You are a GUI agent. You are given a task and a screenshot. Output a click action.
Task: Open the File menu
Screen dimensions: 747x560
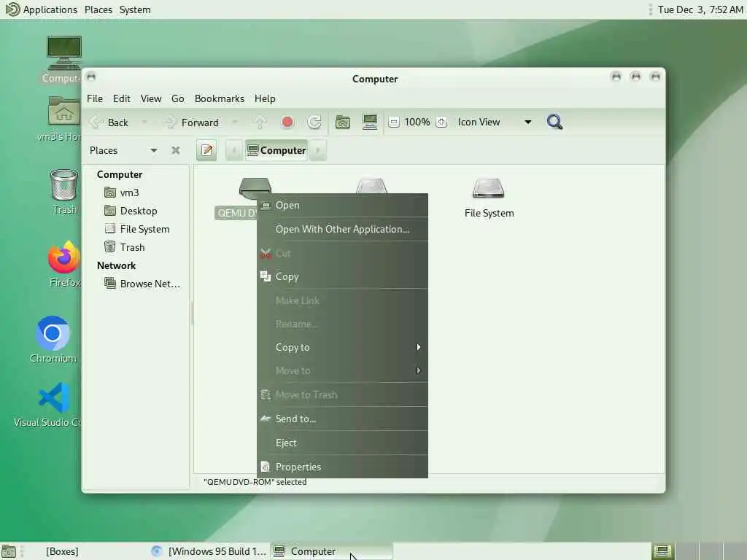coord(95,98)
